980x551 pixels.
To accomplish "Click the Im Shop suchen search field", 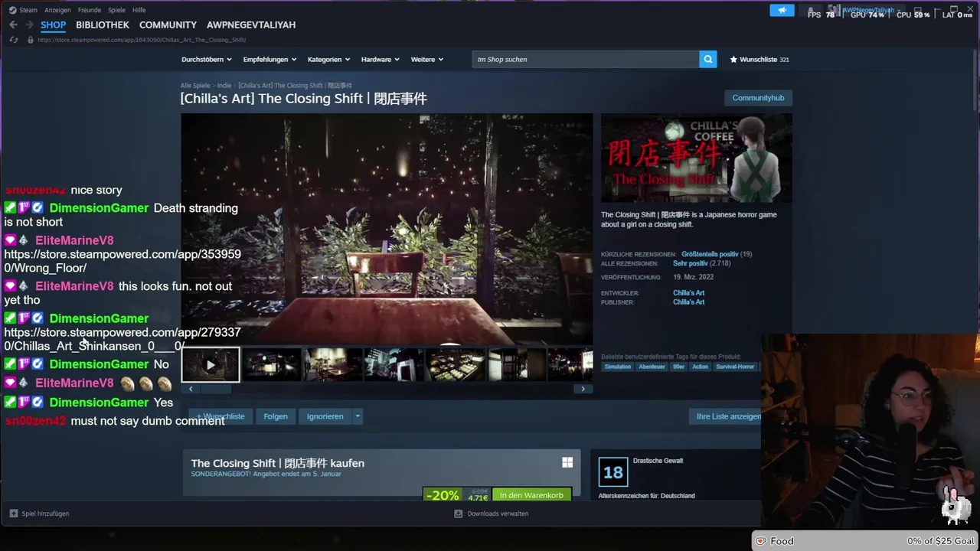I will [x=586, y=59].
